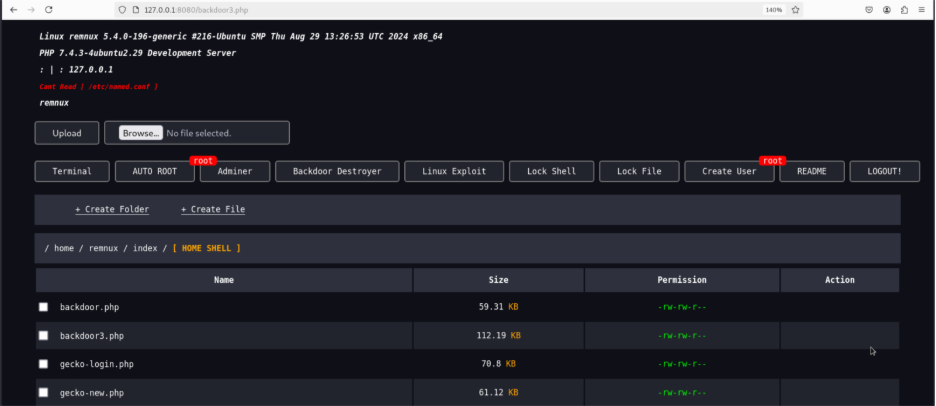
Task: Open the browser hamburger menu
Action: [x=922, y=10]
